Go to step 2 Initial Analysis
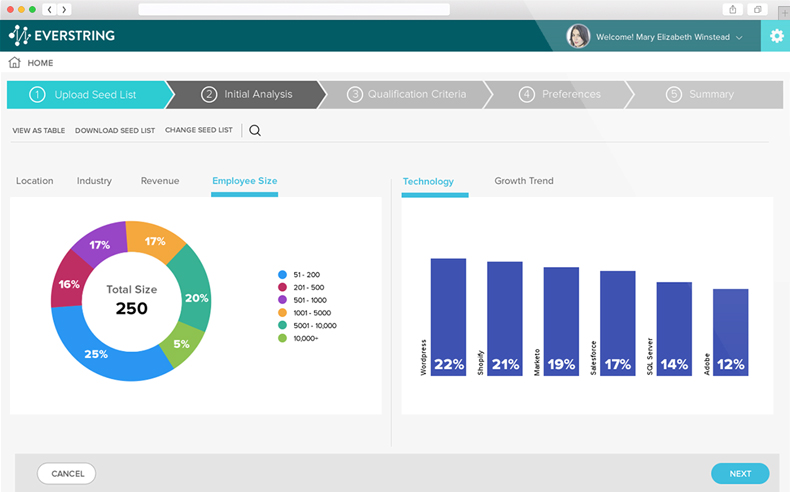 pos(246,95)
